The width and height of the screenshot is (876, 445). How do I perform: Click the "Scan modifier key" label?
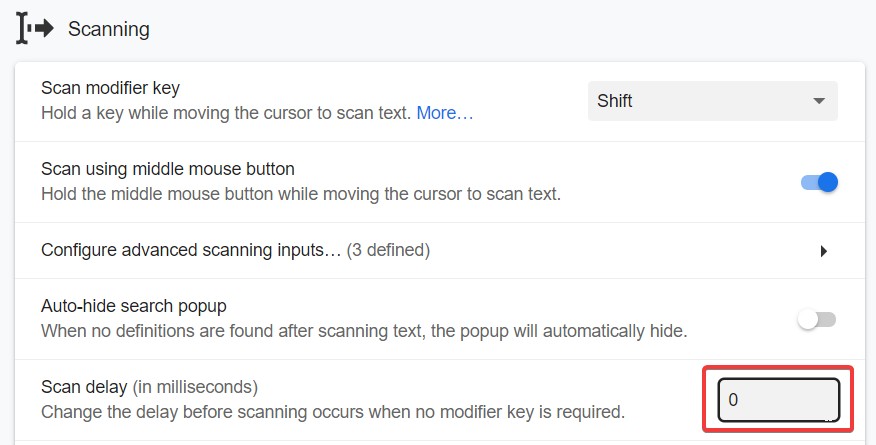[110, 88]
